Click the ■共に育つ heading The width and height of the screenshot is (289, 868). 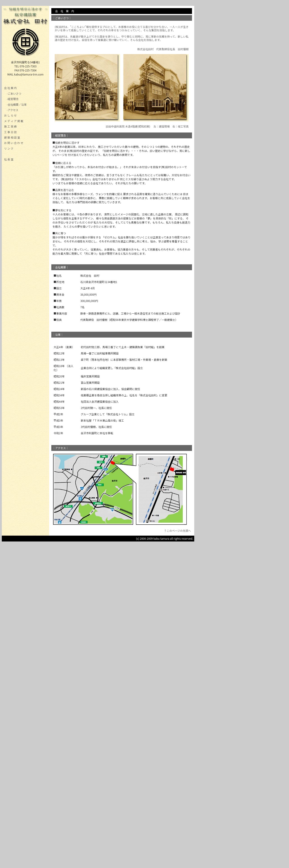pyautogui.click(x=59, y=233)
